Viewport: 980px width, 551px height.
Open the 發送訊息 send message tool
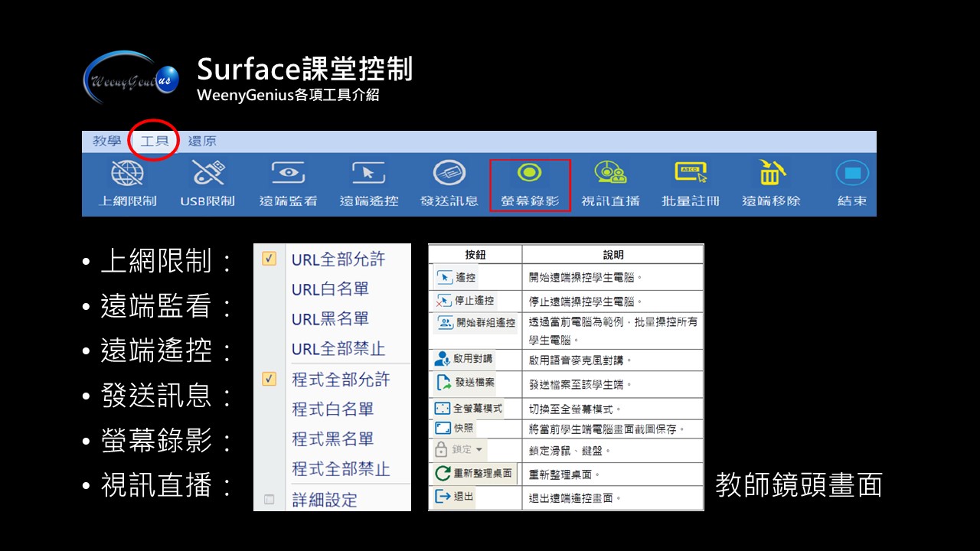(449, 184)
